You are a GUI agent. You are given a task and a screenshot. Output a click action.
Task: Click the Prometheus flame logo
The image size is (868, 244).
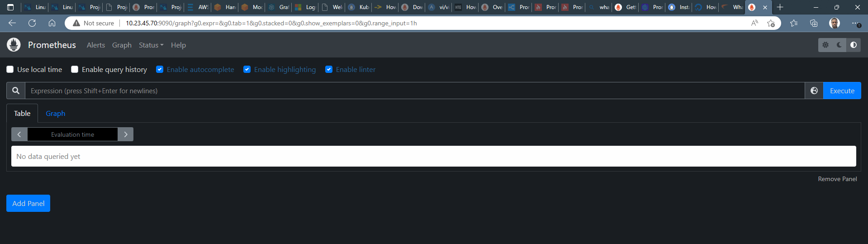pyautogui.click(x=14, y=45)
